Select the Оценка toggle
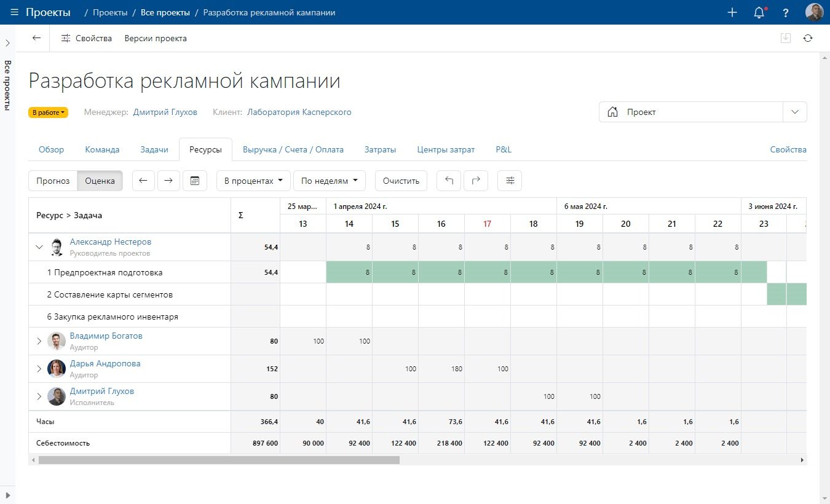830x504 pixels. click(100, 181)
